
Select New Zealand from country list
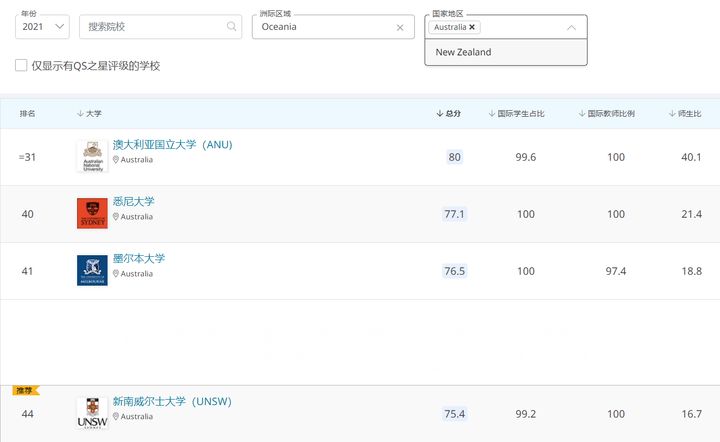[x=506, y=52]
